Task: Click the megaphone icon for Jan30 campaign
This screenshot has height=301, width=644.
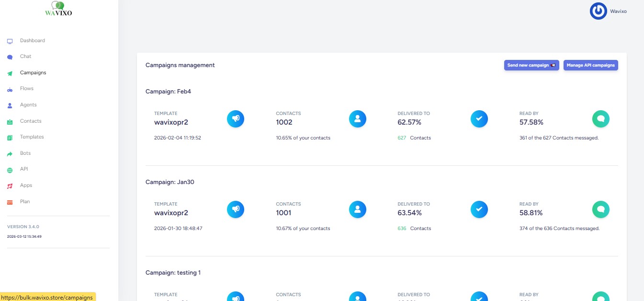Action: point(236,209)
